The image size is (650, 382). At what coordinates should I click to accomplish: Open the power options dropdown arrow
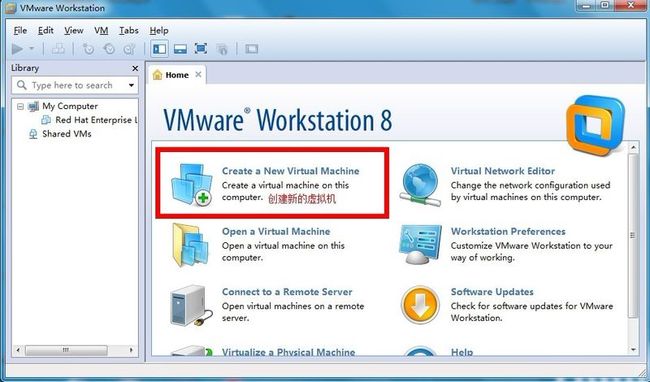coord(32,49)
